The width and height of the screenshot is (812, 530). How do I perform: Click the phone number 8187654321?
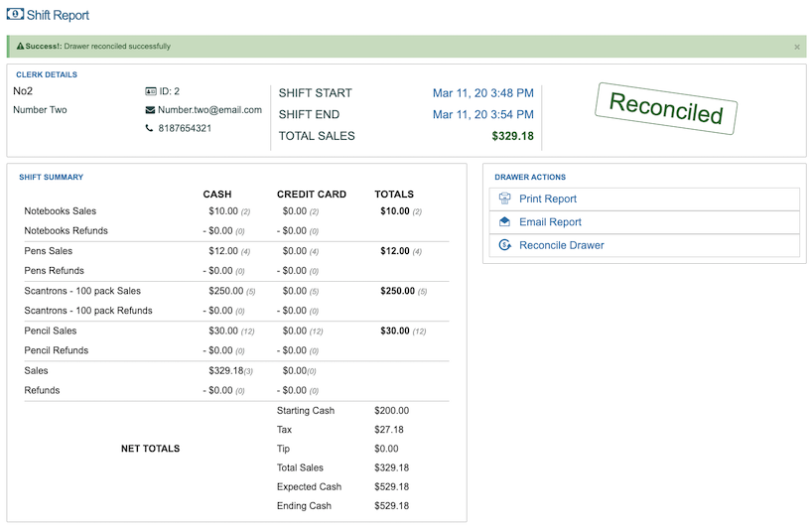pos(185,128)
